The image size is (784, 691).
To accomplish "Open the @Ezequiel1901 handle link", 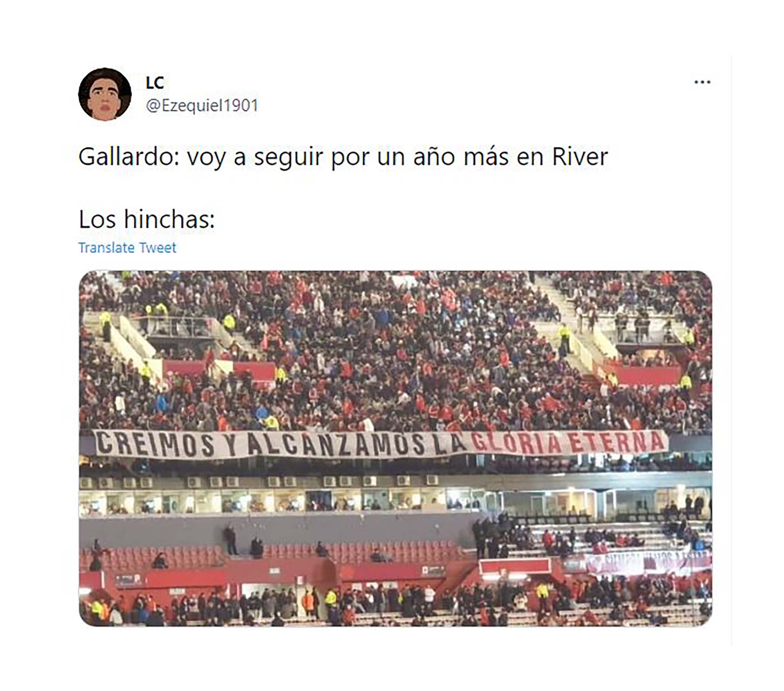I will click(x=202, y=105).
